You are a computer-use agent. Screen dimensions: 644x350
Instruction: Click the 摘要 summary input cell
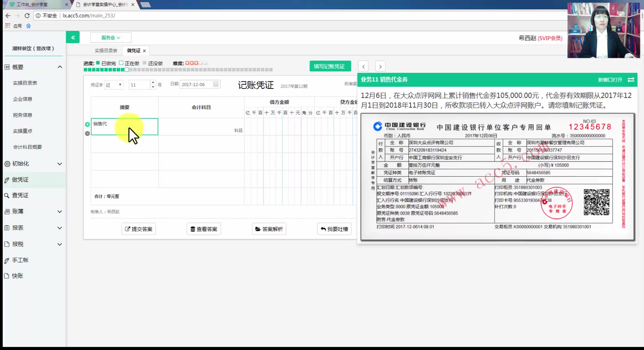point(125,127)
